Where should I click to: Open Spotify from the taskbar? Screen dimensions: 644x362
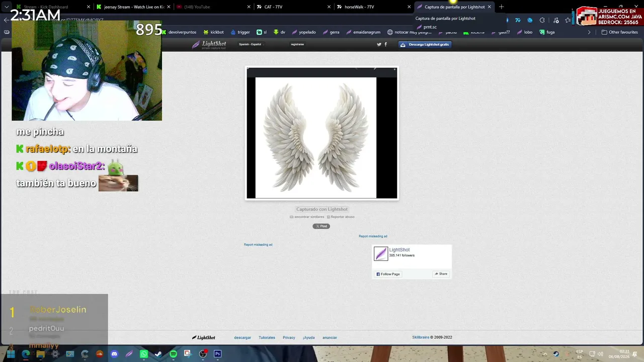coord(173,354)
